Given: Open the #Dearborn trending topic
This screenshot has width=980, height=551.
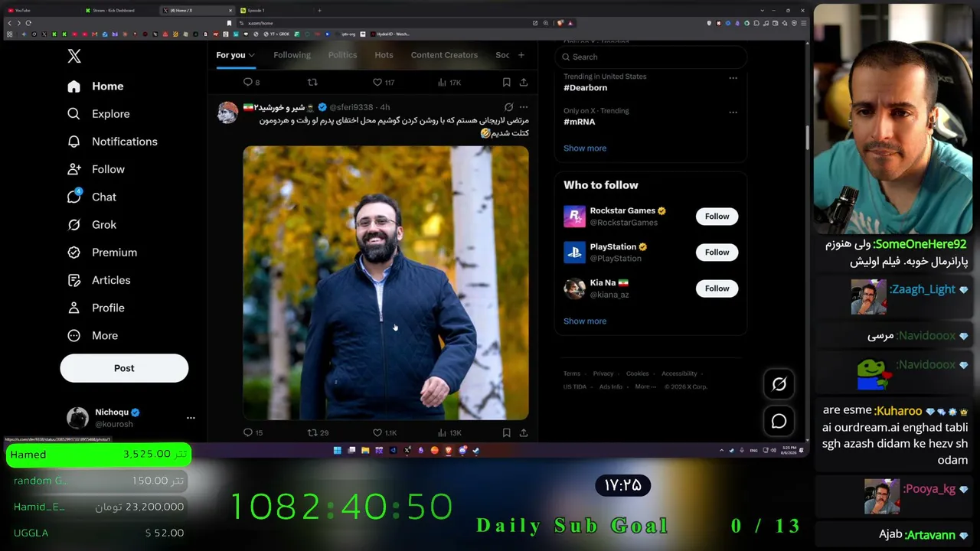Looking at the screenshot, I should pos(585,88).
